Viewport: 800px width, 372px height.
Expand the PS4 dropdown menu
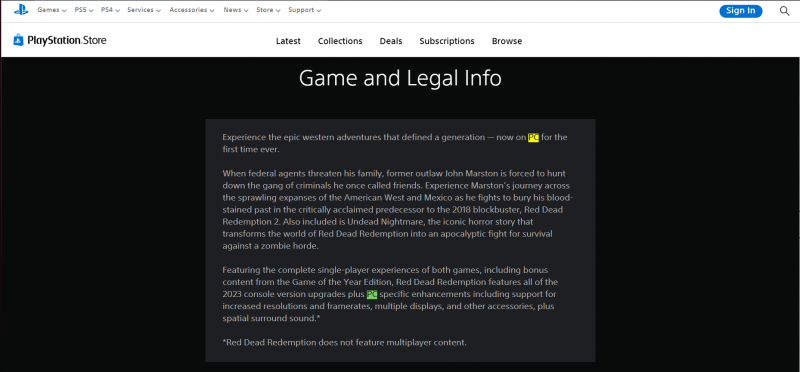point(110,10)
